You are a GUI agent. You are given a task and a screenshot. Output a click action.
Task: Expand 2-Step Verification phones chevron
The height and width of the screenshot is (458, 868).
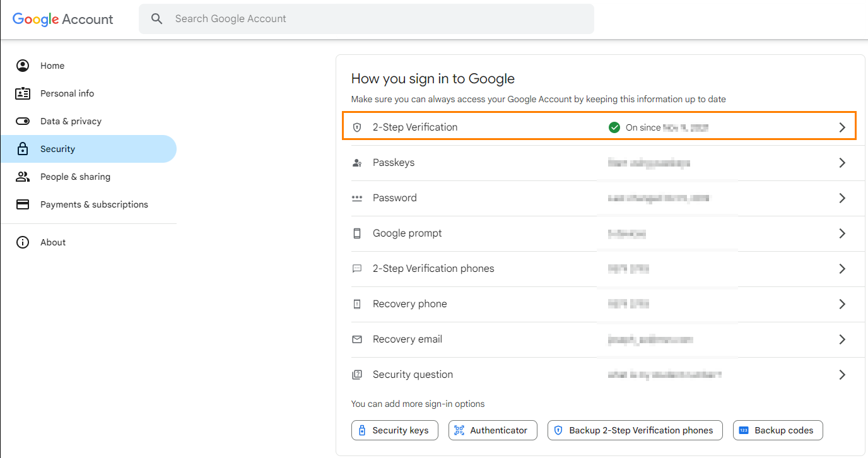click(842, 269)
